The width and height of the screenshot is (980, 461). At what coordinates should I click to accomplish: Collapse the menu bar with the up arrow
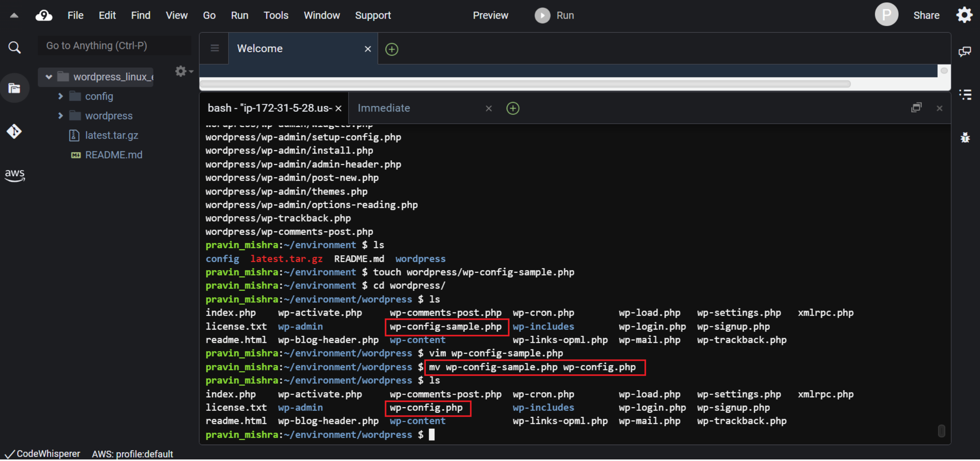pos(14,16)
